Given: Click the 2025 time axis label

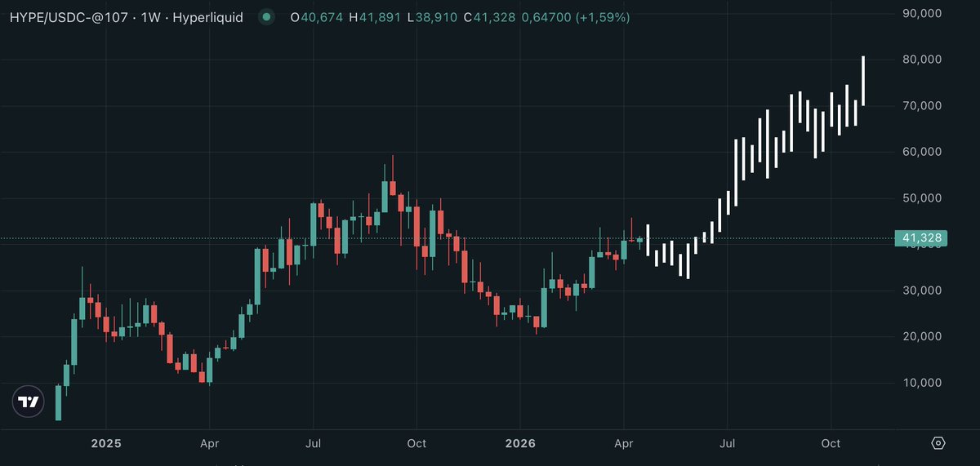Looking at the screenshot, I should (106, 443).
